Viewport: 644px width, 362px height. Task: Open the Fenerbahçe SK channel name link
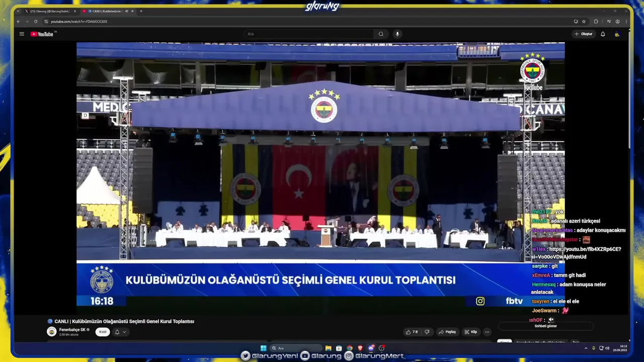coord(72,330)
